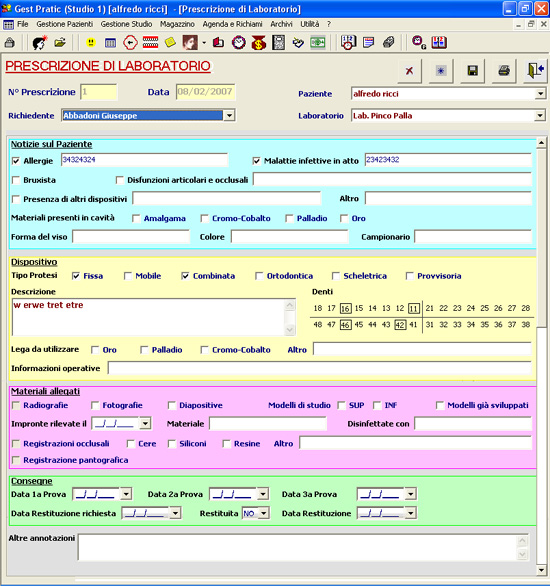Click the red money bag icon
550x586 pixels.
pos(259,43)
